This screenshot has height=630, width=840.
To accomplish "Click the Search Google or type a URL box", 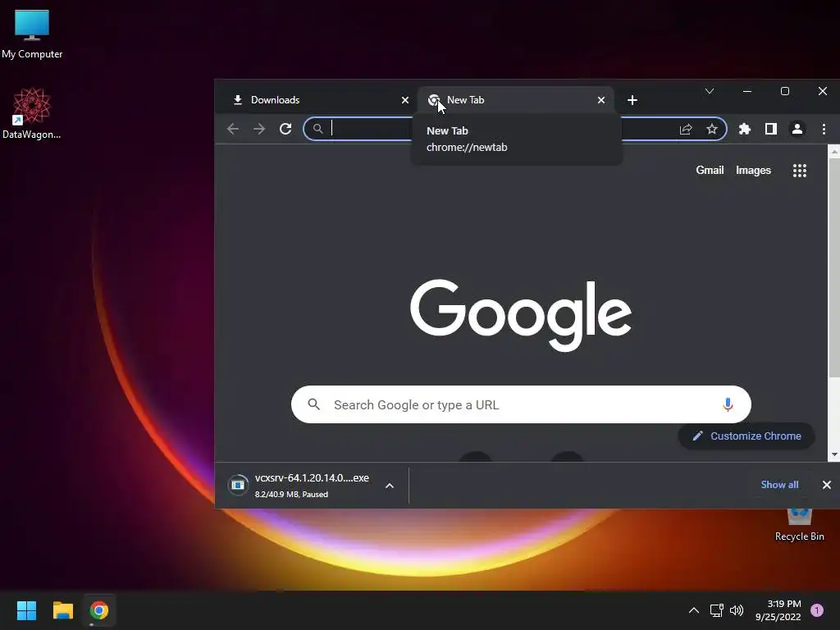I will (521, 404).
